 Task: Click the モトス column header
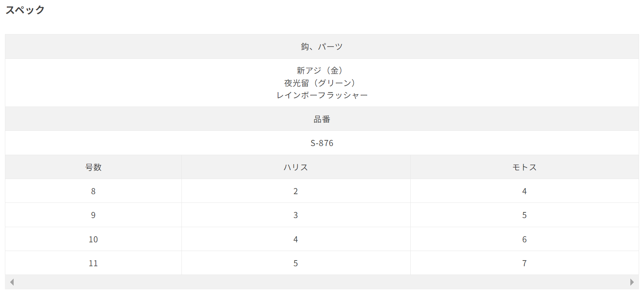click(x=525, y=167)
